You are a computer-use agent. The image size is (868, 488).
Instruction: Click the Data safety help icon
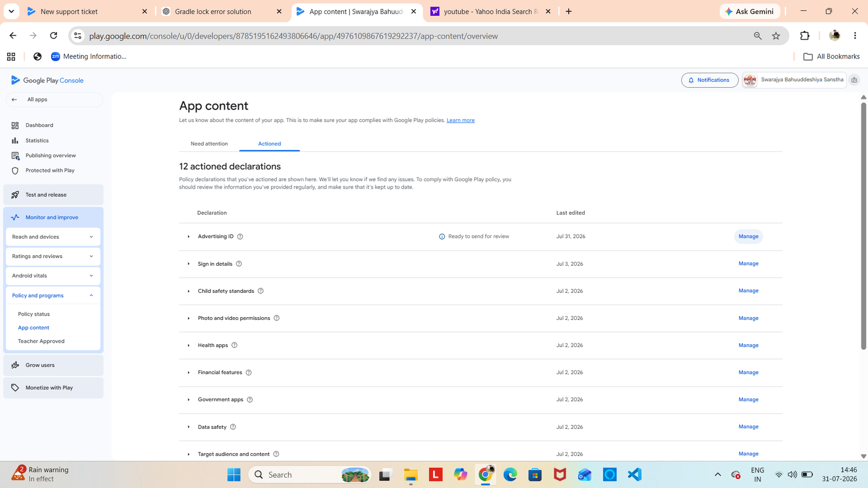[233, 427]
